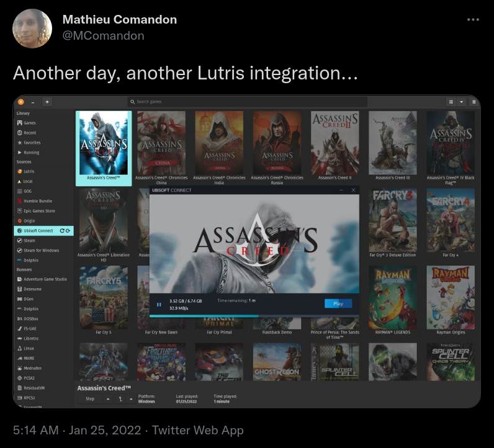Select Assassin's Creed IV Black Flag cover
The width and height of the screenshot is (494, 448).
click(451, 143)
